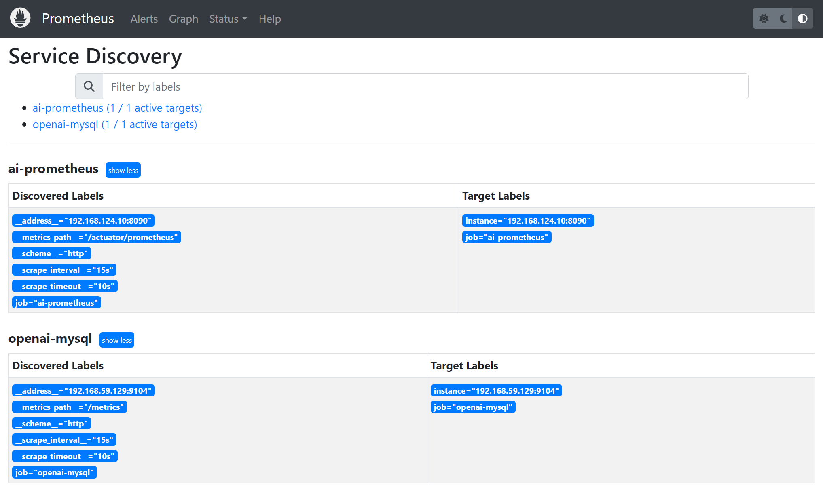Select instance label for openai-mysql
The image size is (823, 504).
(495, 390)
